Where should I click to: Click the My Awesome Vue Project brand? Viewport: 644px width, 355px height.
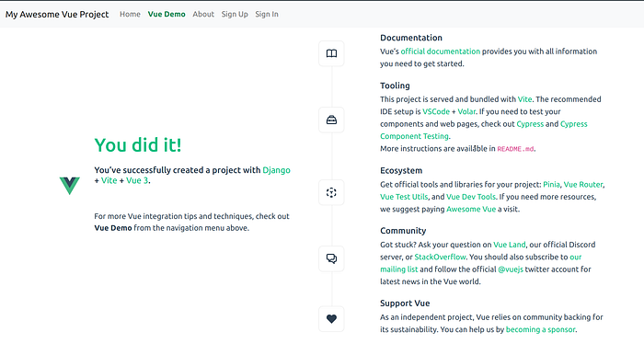point(57,14)
